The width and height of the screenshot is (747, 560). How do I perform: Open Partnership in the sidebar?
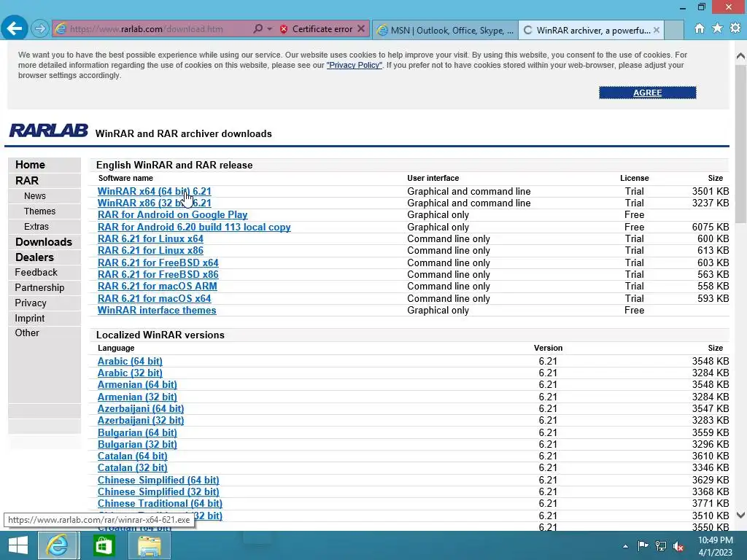(x=39, y=287)
